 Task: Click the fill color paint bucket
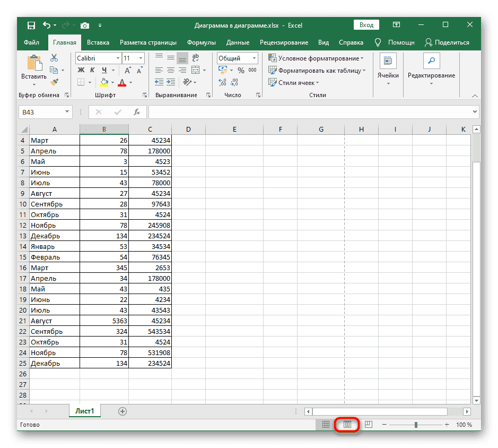[104, 82]
